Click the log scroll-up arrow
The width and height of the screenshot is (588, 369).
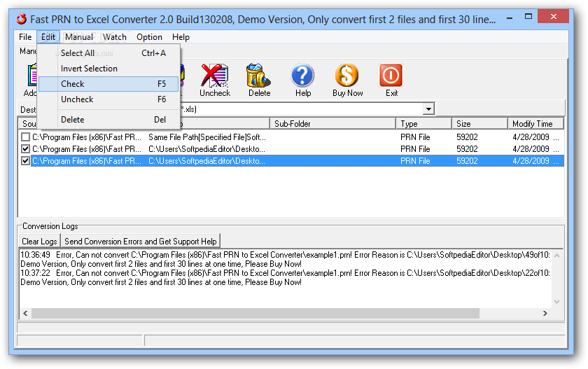[x=556, y=256]
